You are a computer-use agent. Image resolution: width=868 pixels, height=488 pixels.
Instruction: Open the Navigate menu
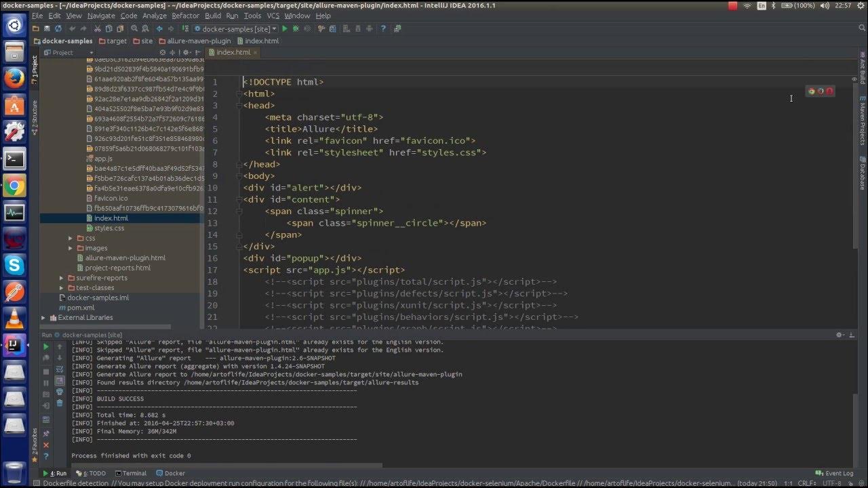pyautogui.click(x=101, y=16)
